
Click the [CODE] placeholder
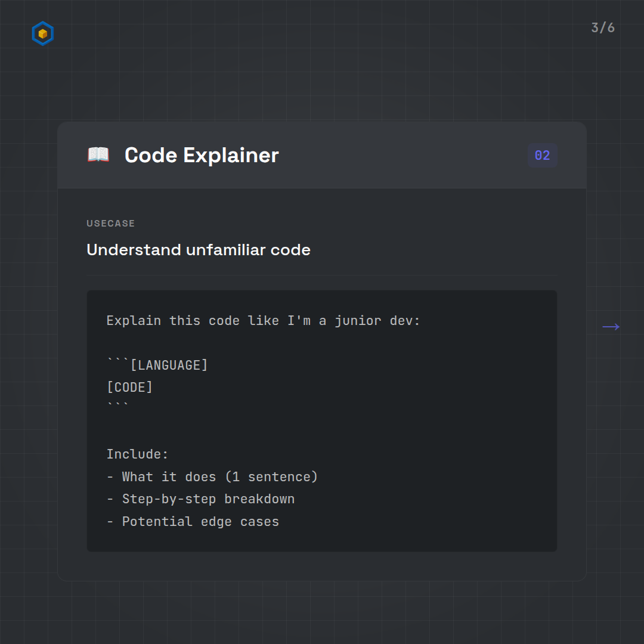(x=129, y=388)
